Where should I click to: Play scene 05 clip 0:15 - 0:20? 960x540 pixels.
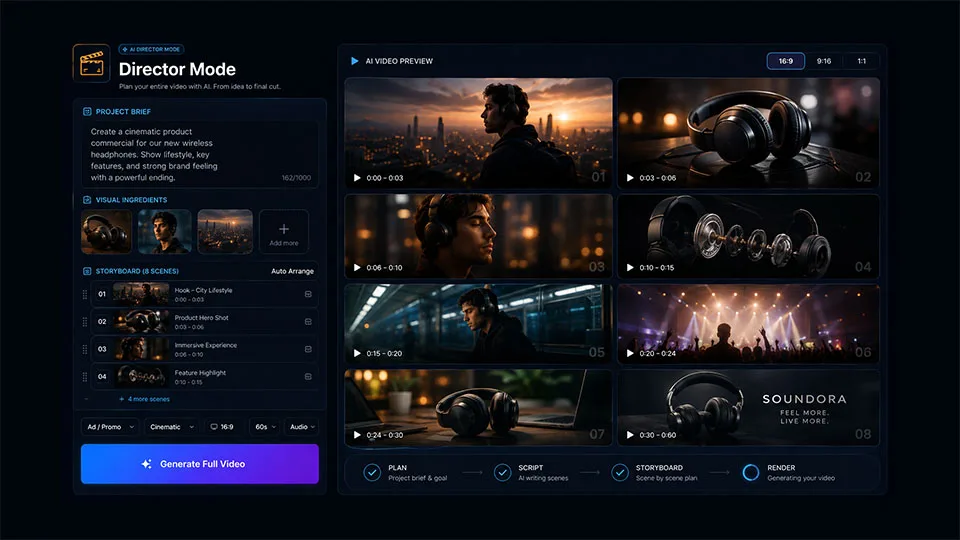click(357, 353)
